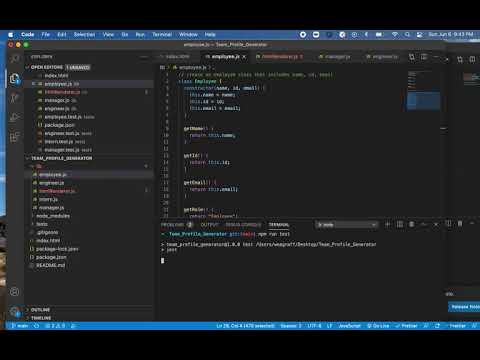
Task: Click Spaces: 2 indentation setting
Action: (x=291, y=326)
